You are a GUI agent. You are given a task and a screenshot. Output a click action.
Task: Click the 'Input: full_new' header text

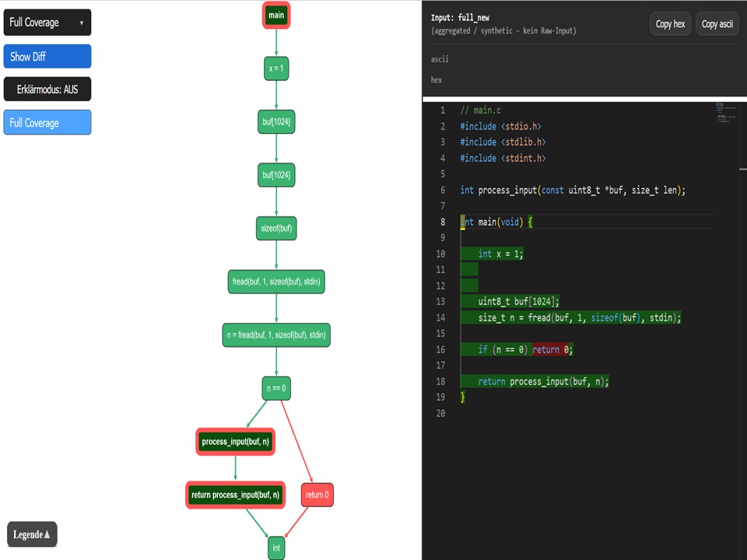tap(460, 18)
